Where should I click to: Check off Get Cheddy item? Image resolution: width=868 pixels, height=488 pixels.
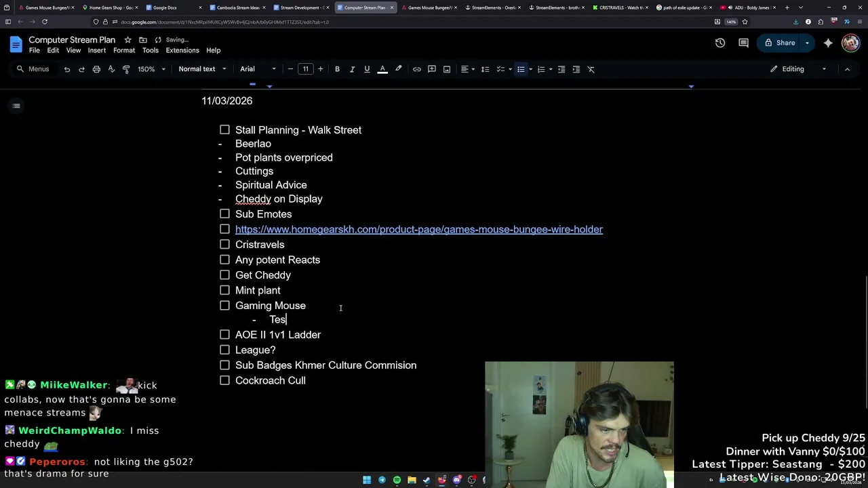[224, 274]
